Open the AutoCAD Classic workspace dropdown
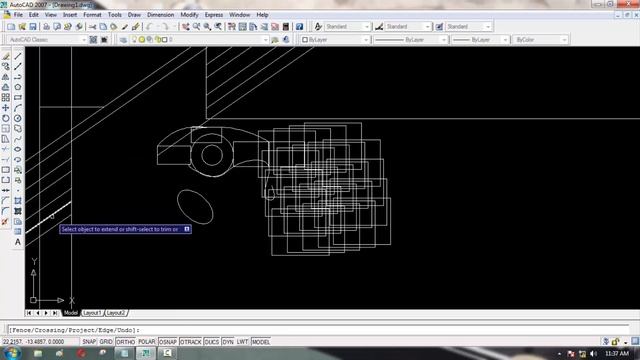 84,40
